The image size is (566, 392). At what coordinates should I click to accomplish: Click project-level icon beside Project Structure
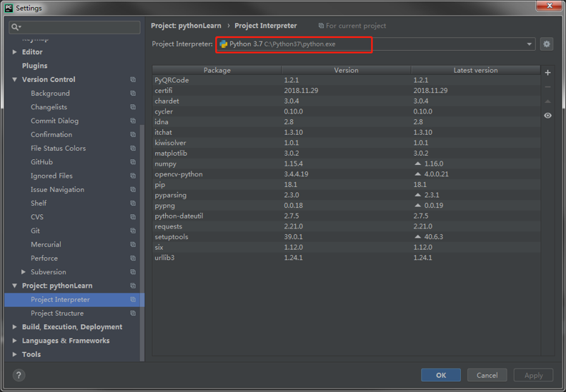click(133, 313)
